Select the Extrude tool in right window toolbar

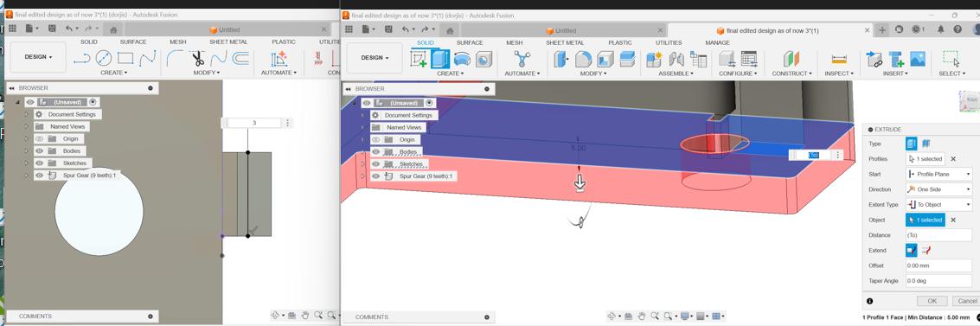pos(440,59)
